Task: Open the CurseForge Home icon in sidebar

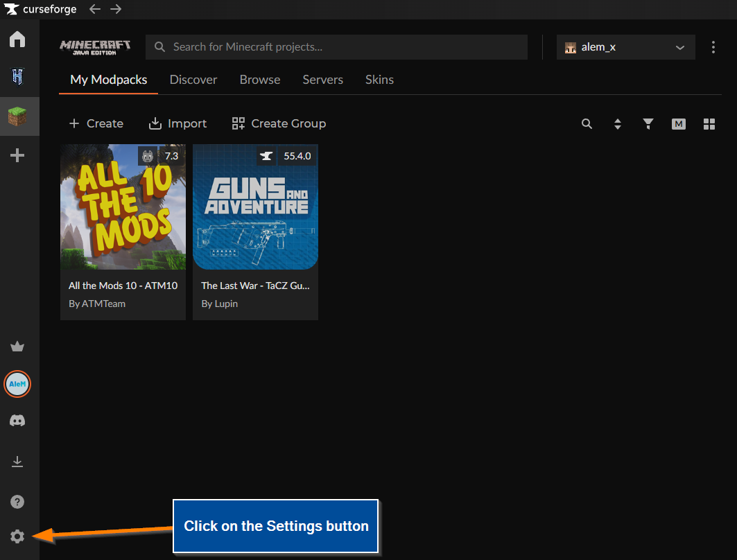Action: [x=17, y=39]
